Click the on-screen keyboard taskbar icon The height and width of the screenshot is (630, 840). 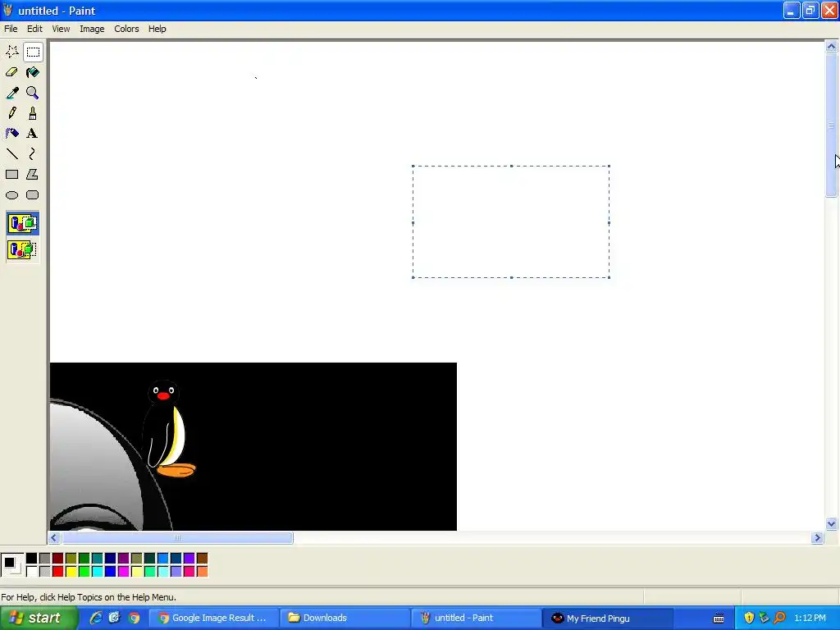point(719,619)
